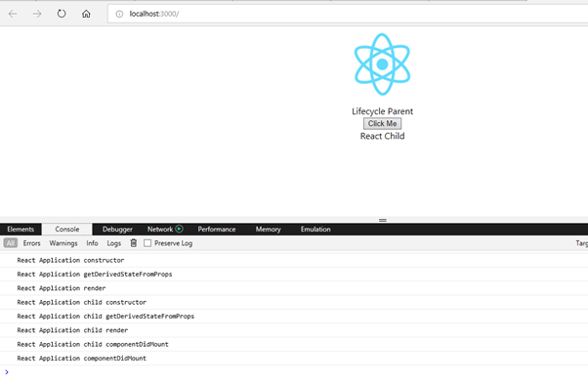Filter console by Info
The width and height of the screenshot is (588, 384).
pyautogui.click(x=92, y=243)
